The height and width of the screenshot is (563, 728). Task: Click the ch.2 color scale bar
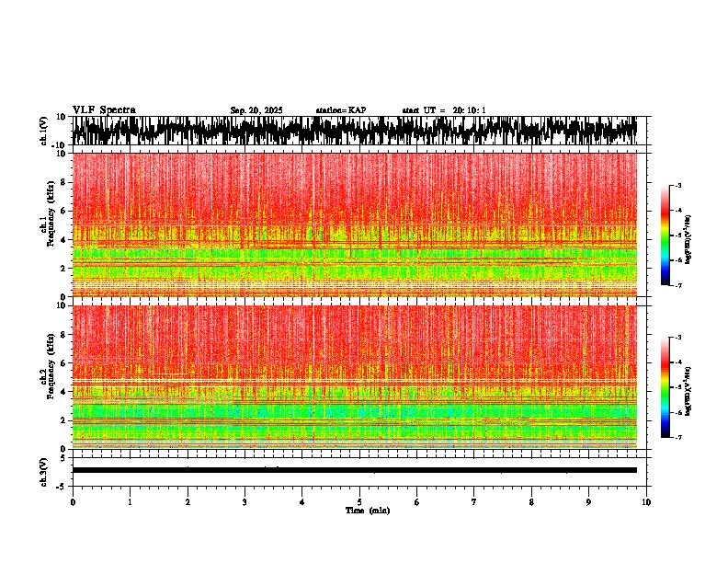[x=665, y=387]
